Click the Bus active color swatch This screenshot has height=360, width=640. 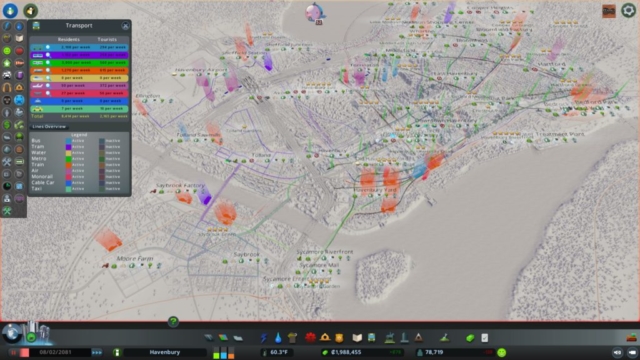(68, 140)
